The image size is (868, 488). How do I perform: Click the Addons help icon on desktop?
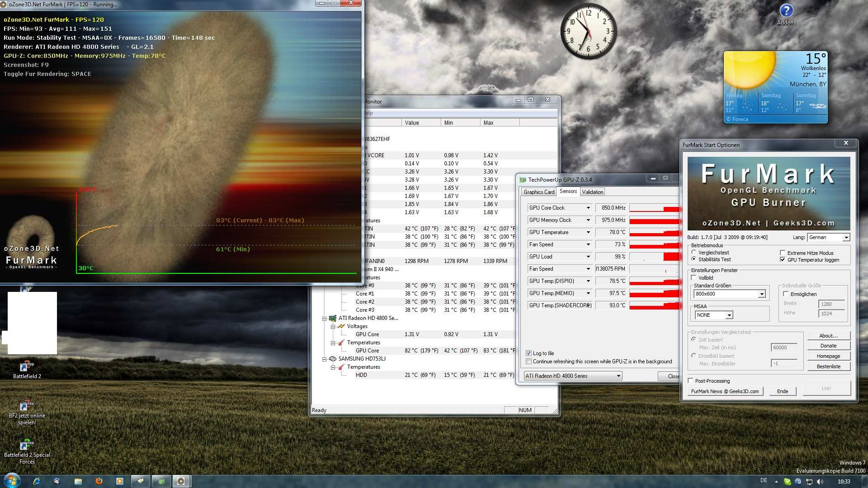point(786,11)
